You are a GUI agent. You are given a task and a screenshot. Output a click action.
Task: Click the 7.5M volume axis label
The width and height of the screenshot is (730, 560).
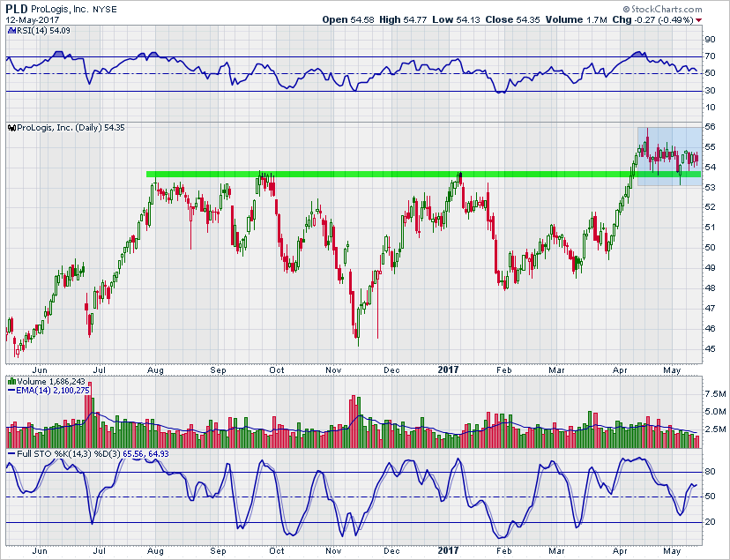pos(715,394)
